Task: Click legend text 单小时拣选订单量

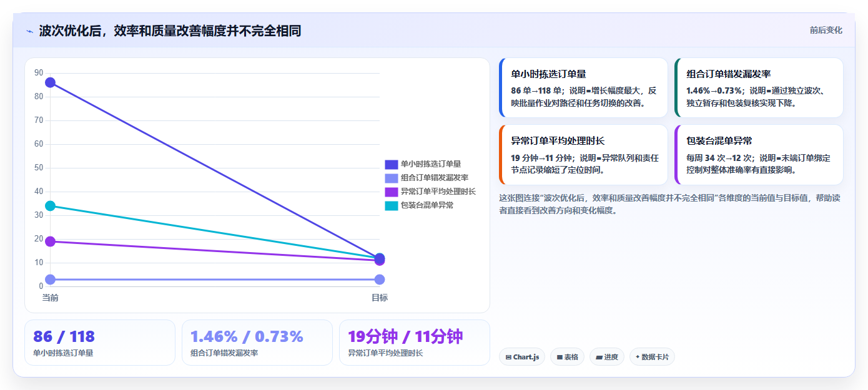Action: click(x=431, y=164)
